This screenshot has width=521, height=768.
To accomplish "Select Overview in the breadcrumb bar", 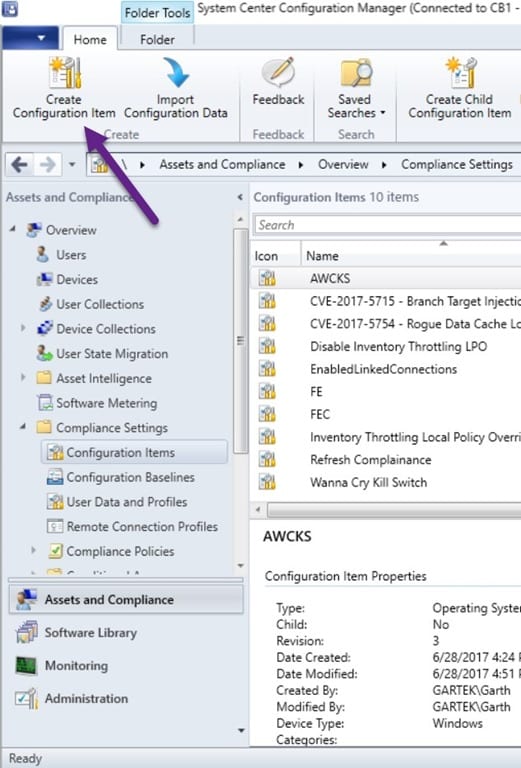I will tap(343, 165).
